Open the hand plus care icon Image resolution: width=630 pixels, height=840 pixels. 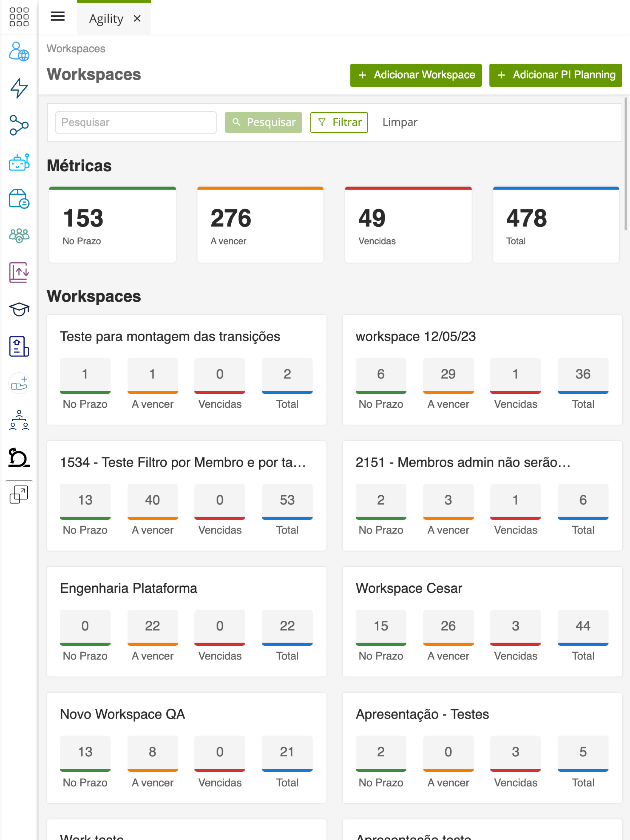pos(19,383)
